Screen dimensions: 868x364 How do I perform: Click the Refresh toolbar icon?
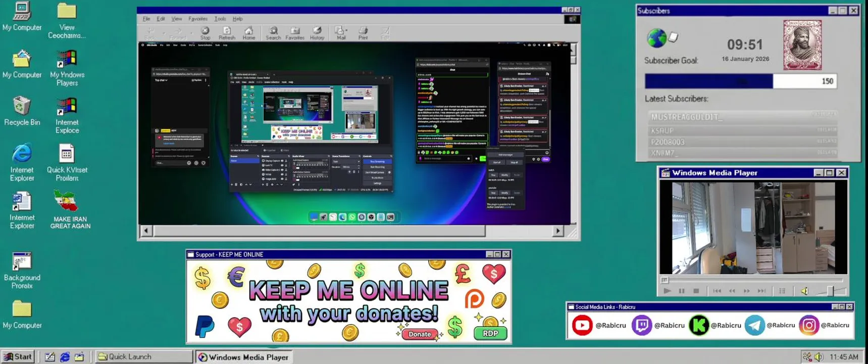point(227,33)
